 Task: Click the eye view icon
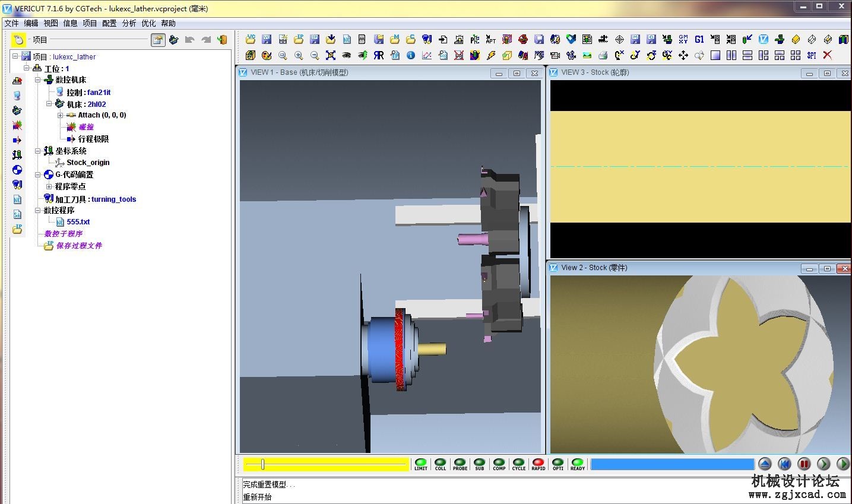[347, 55]
